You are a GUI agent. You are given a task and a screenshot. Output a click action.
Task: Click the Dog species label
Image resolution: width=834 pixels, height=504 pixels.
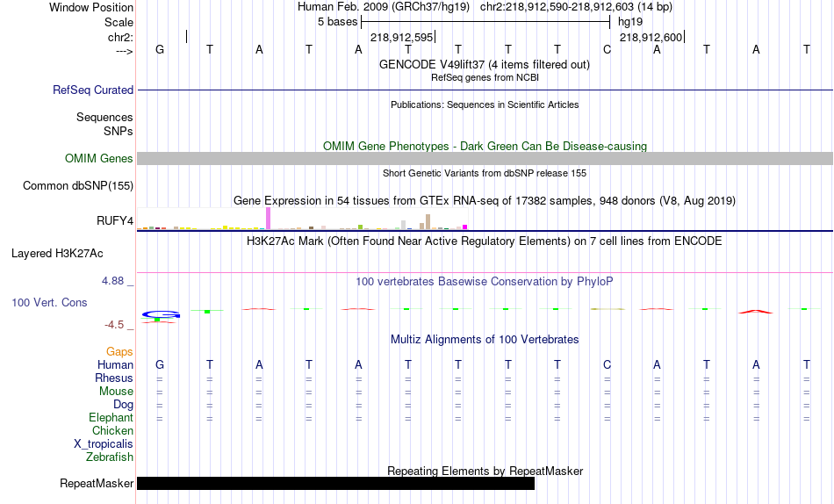tap(123, 405)
